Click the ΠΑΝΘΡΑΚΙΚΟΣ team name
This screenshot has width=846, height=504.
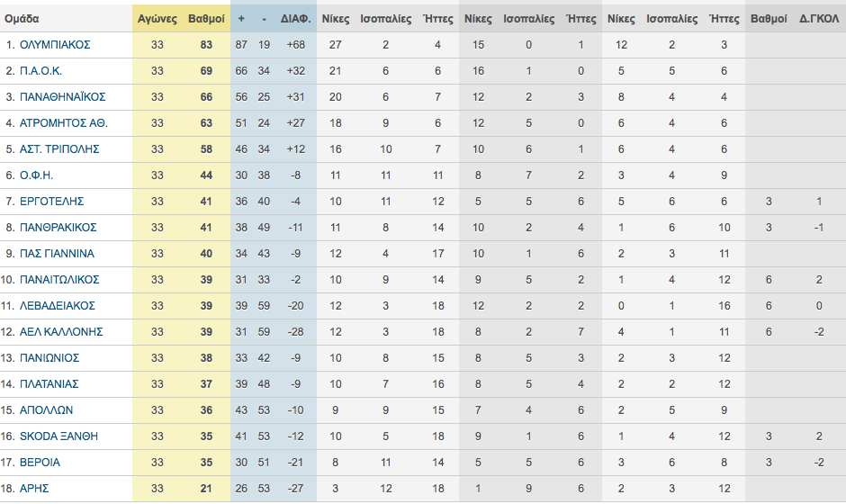pyautogui.click(x=58, y=227)
